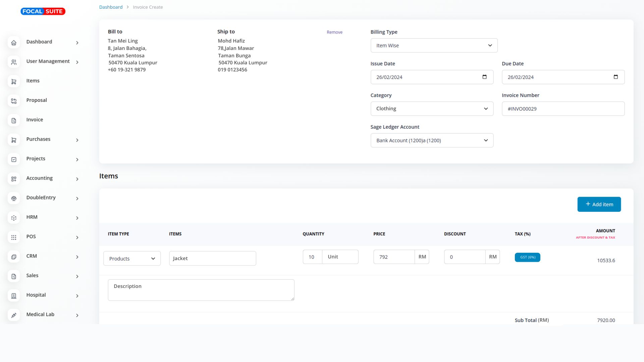Image resolution: width=644 pixels, height=362 pixels.
Task: Click the Description text area
Action: point(201,290)
